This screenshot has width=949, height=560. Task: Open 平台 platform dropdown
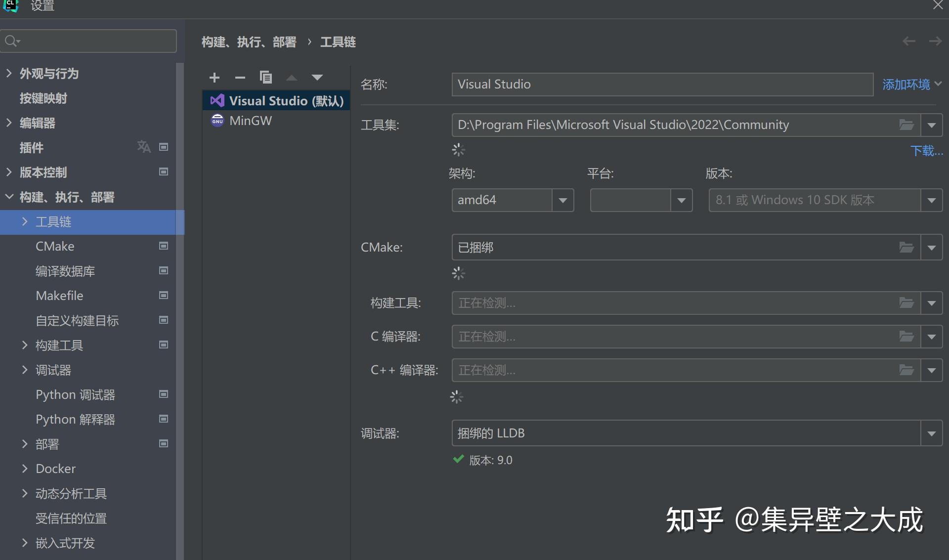(x=681, y=200)
